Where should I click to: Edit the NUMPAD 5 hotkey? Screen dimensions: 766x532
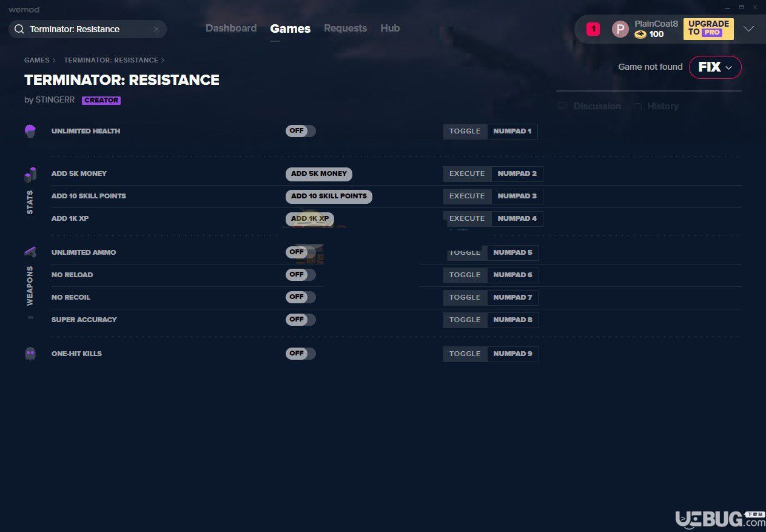(513, 253)
